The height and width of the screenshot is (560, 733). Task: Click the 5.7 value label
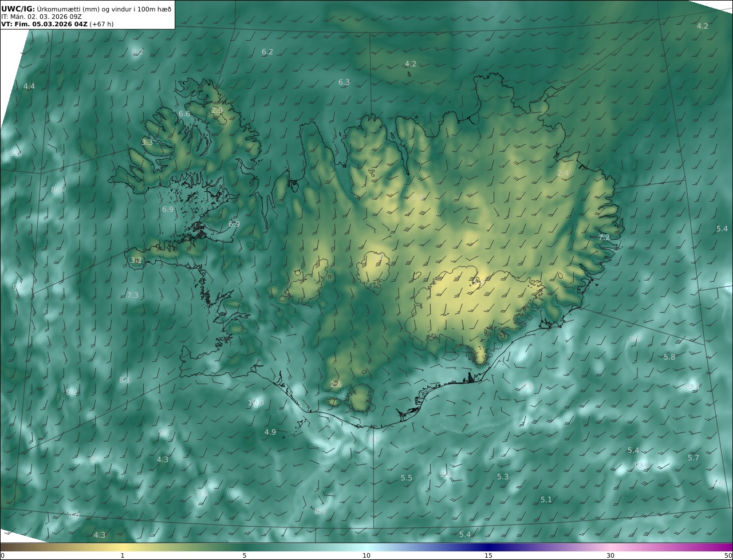(693, 458)
